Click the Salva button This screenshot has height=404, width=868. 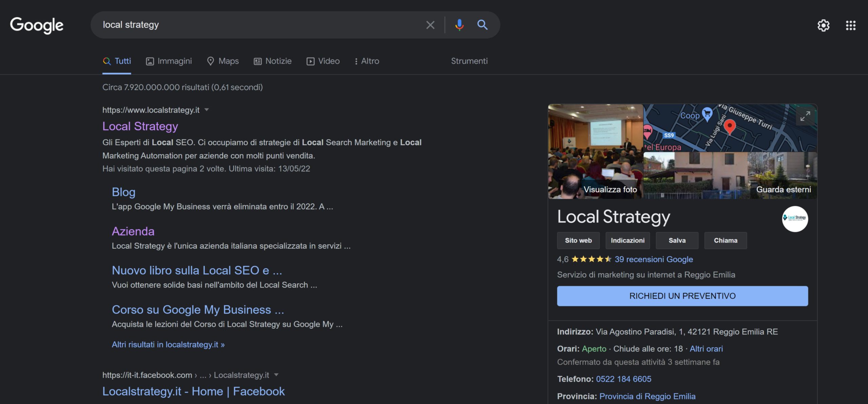click(677, 240)
